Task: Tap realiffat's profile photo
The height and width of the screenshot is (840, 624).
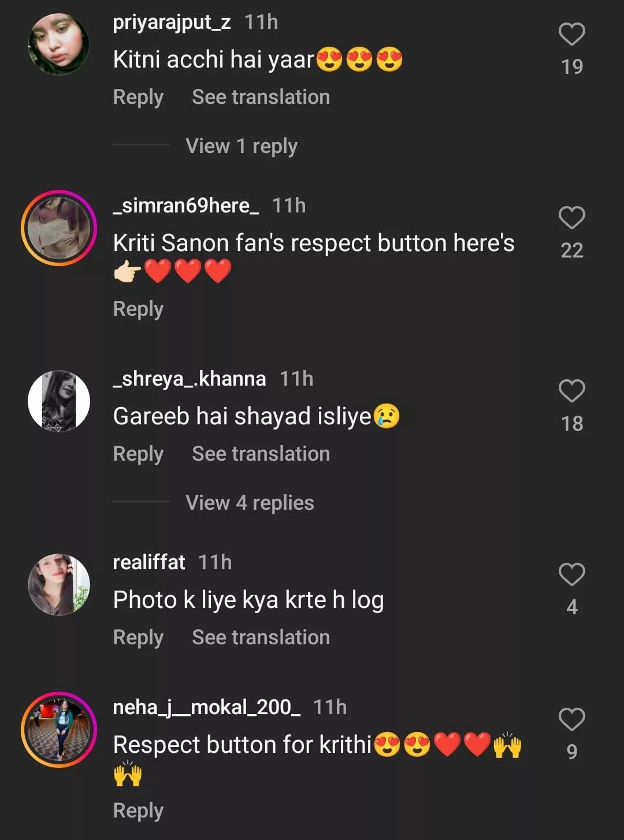Action: [58, 585]
